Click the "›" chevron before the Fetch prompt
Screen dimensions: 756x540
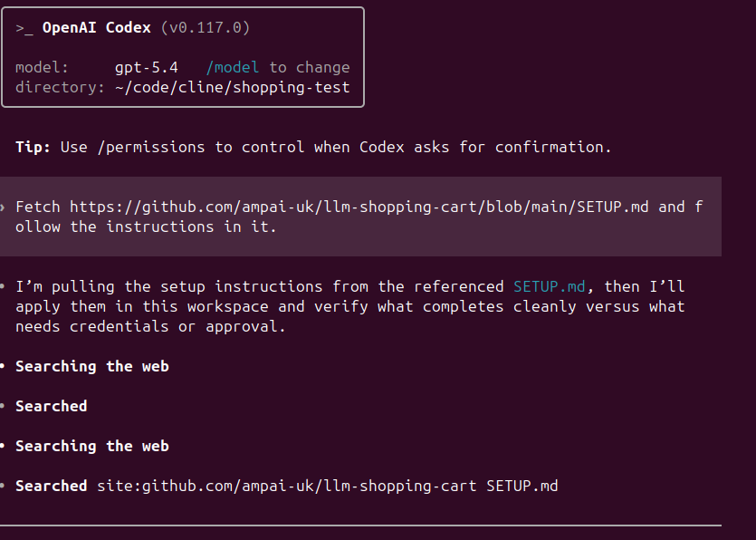coord(4,207)
